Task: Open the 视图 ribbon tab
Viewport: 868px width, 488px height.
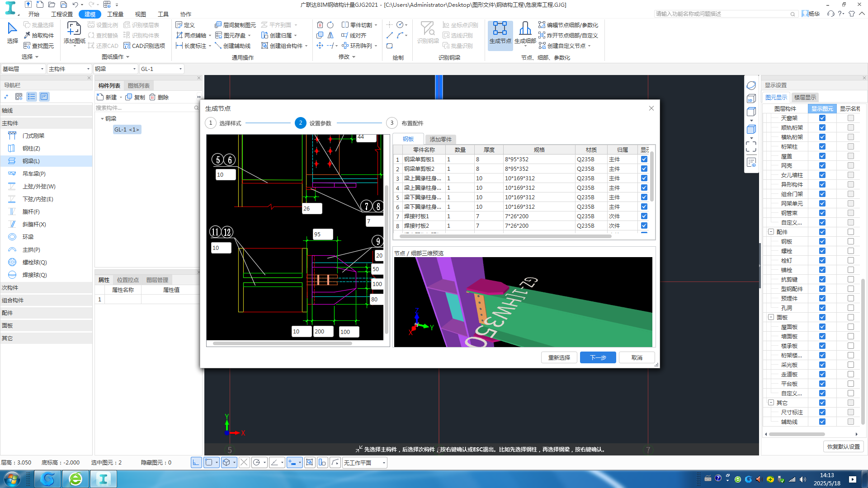Action: 141,14
